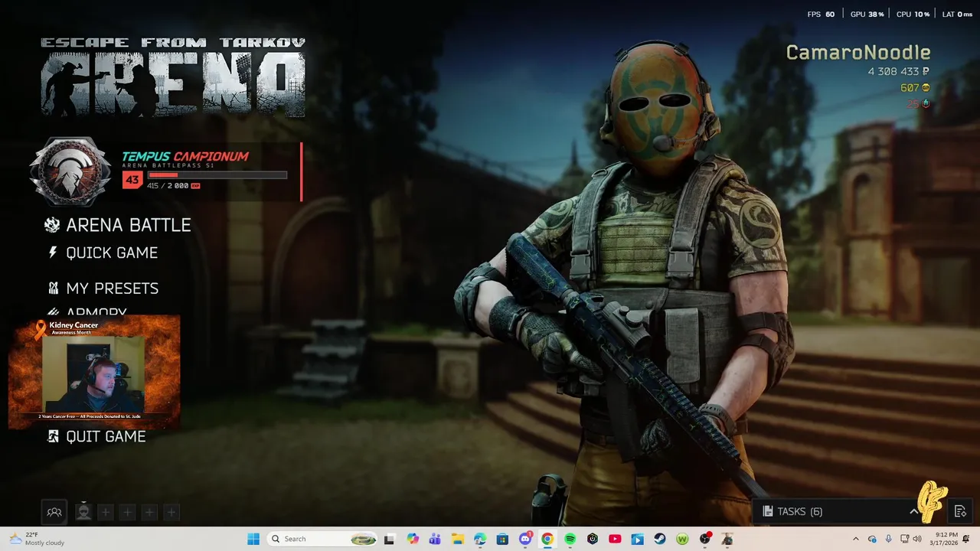
Task: Click the CamaroNoodle profile name
Action: tap(858, 53)
